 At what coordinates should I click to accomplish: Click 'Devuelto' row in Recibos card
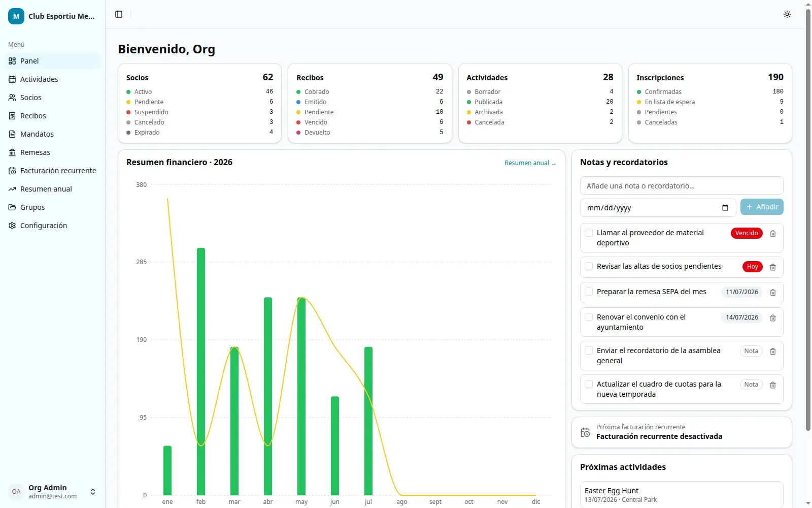pos(369,133)
